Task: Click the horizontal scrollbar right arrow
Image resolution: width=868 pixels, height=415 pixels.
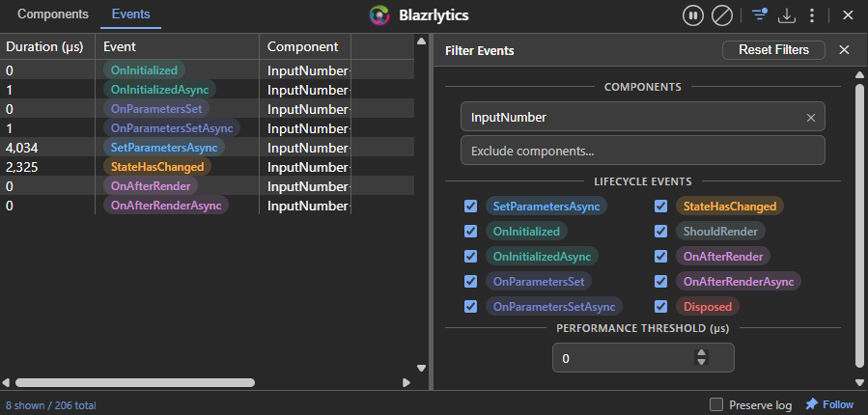Action: coord(406,382)
